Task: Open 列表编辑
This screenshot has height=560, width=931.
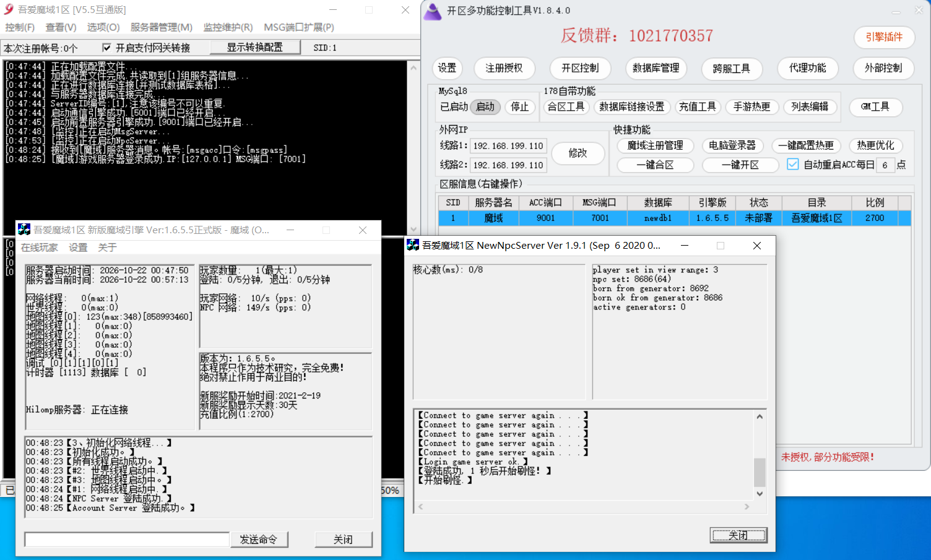Action: point(810,107)
